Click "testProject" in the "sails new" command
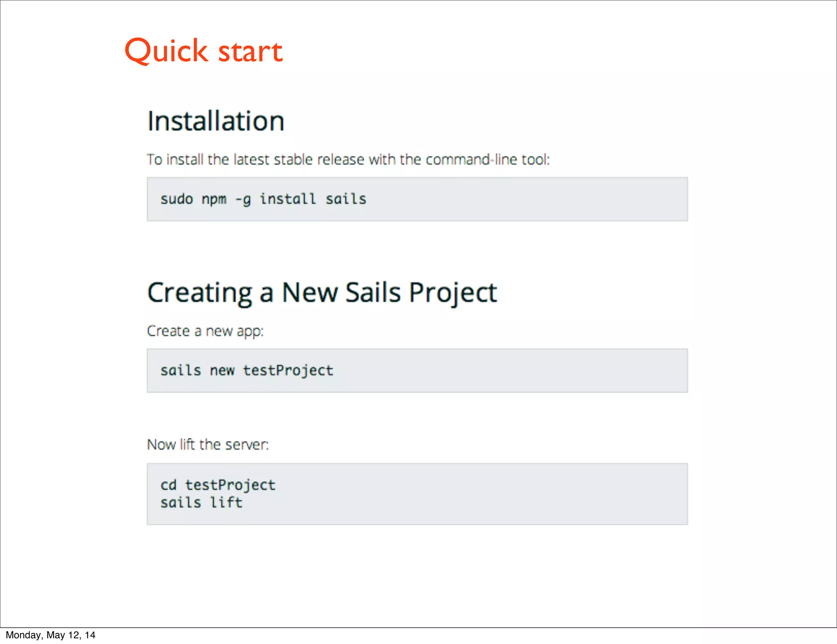837x644 pixels. pos(288,371)
